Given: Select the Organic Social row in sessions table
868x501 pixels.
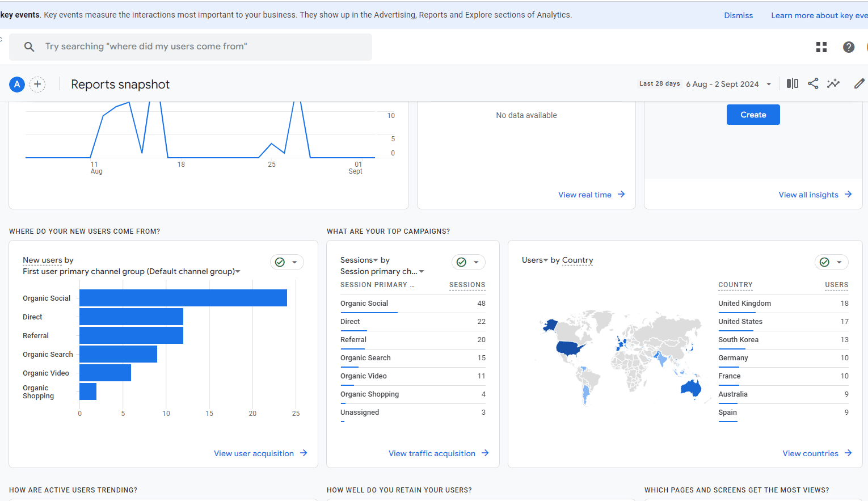Looking at the screenshot, I should point(413,304).
